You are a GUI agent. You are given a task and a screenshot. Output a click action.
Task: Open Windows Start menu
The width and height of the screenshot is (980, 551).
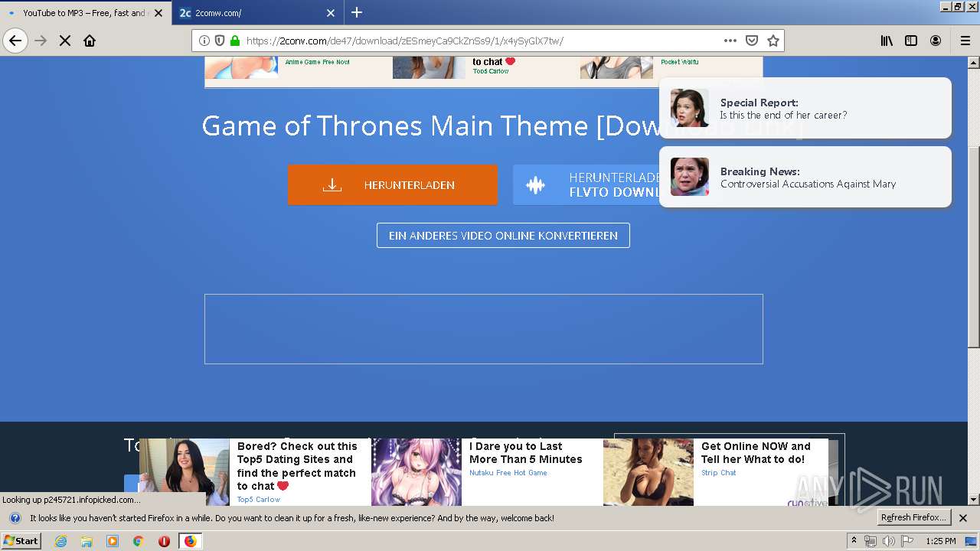pos(21,540)
